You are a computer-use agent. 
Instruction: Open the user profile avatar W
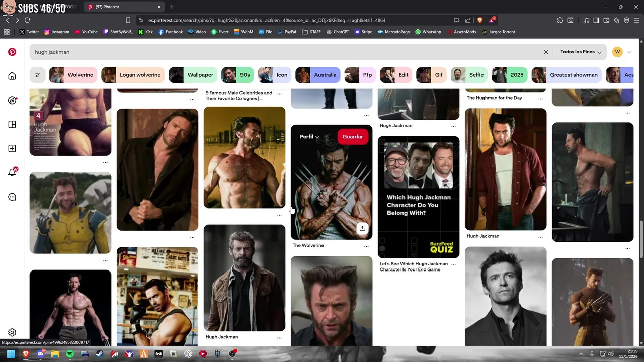(617, 52)
